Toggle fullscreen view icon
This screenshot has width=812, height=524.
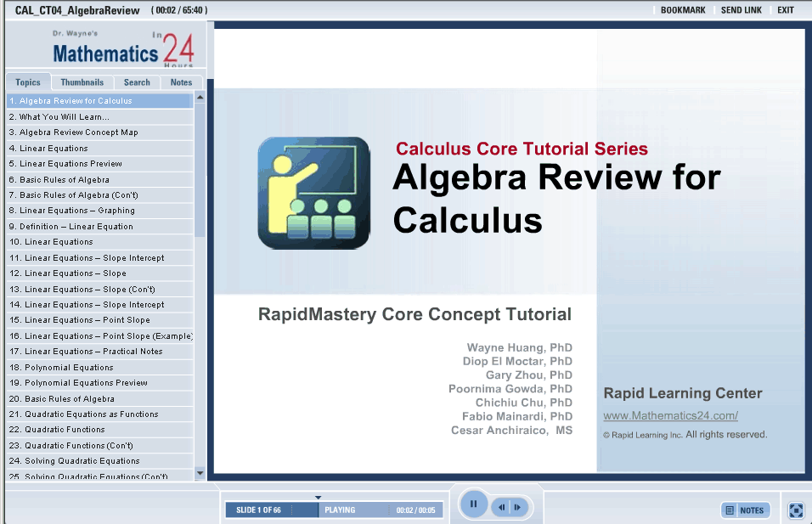pyautogui.click(x=795, y=510)
